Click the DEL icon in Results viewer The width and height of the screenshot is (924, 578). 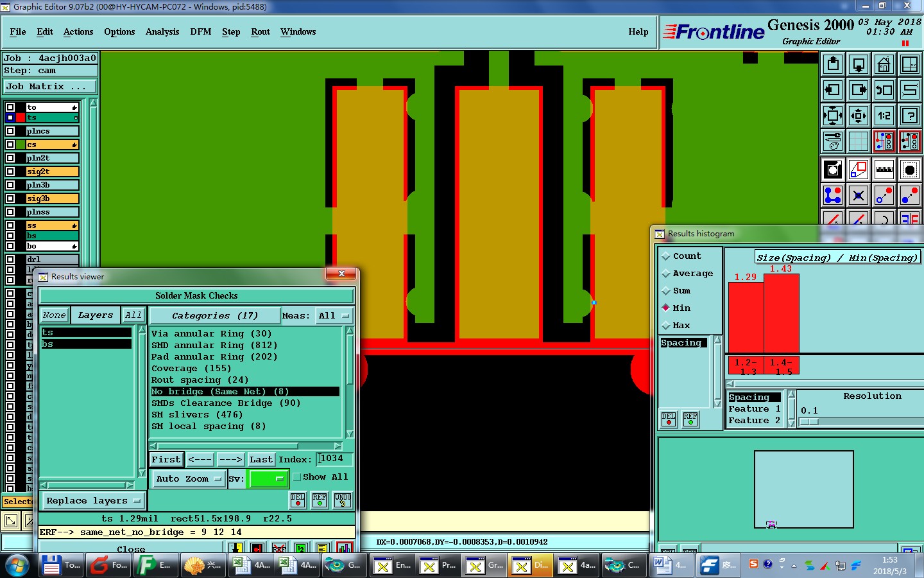click(298, 500)
